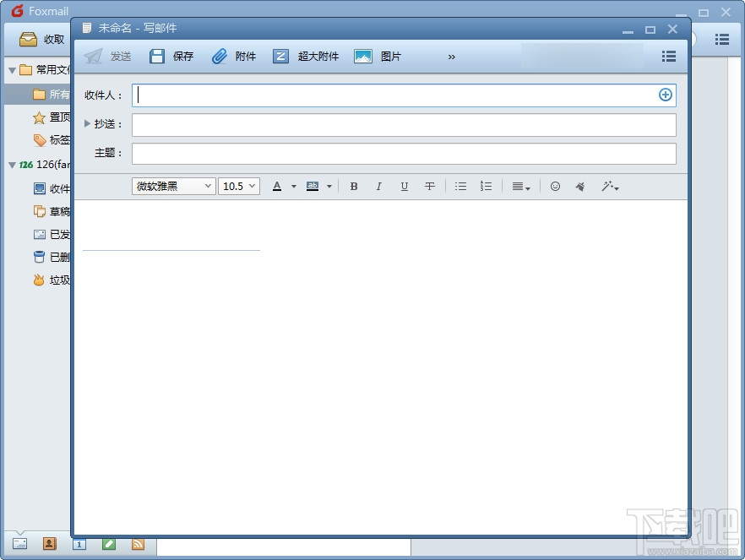
Task: Insert a bulleted list
Action: coord(460,186)
